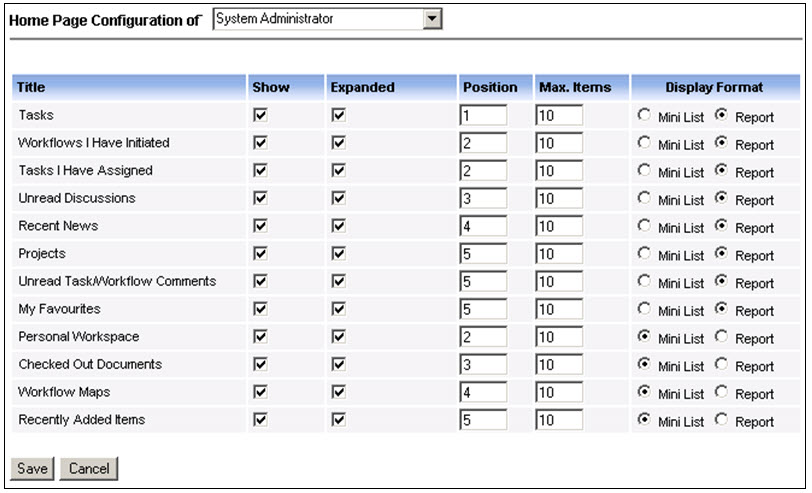Toggle Expanded checkbox for Recent News
The image size is (812, 493).
[x=339, y=226]
